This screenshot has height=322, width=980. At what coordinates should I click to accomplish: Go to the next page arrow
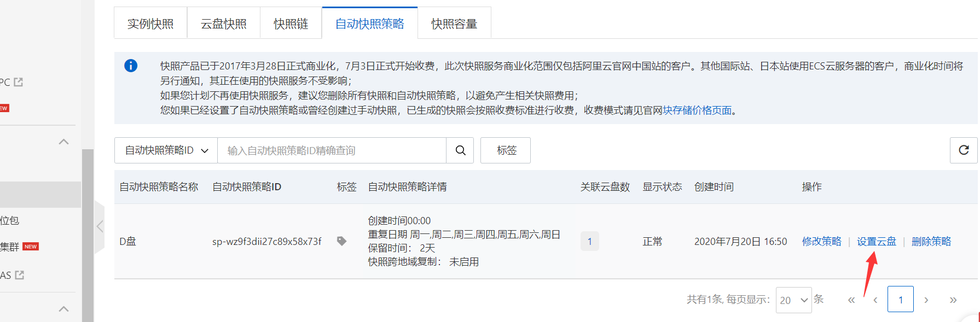click(x=926, y=300)
